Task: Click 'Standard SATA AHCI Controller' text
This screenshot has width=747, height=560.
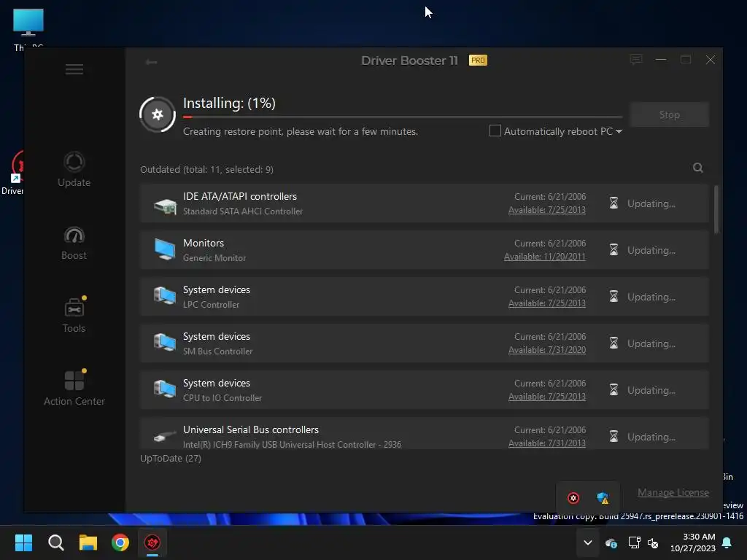Action: pyautogui.click(x=243, y=211)
